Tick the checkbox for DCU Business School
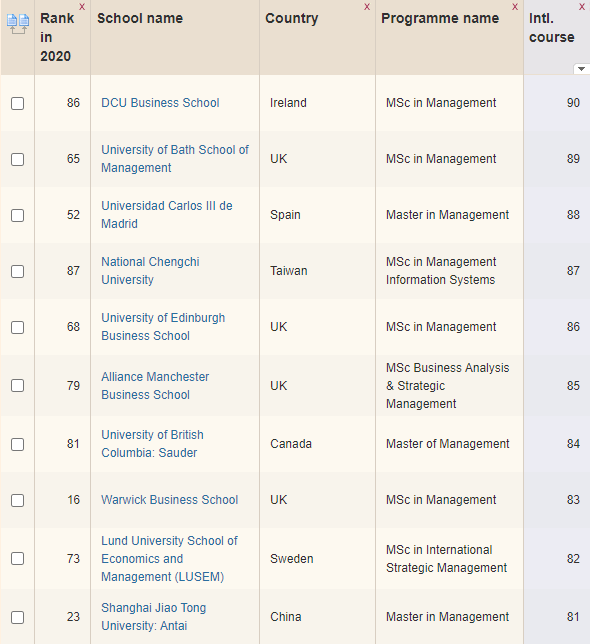 (x=17, y=103)
